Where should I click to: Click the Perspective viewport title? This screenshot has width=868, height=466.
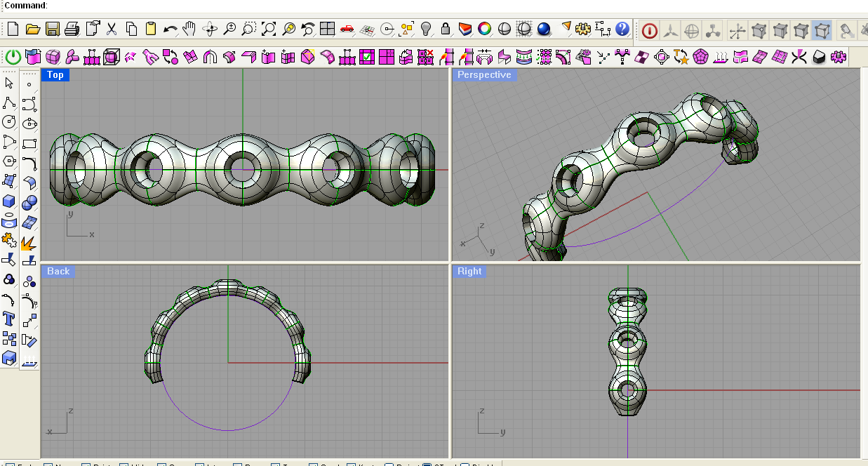click(x=484, y=75)
